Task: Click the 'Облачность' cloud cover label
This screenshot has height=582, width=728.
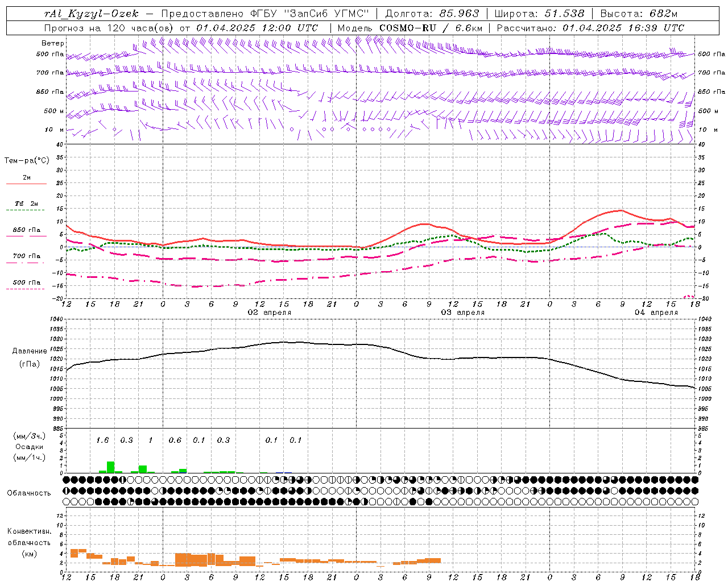Action: tap(29, 493)
